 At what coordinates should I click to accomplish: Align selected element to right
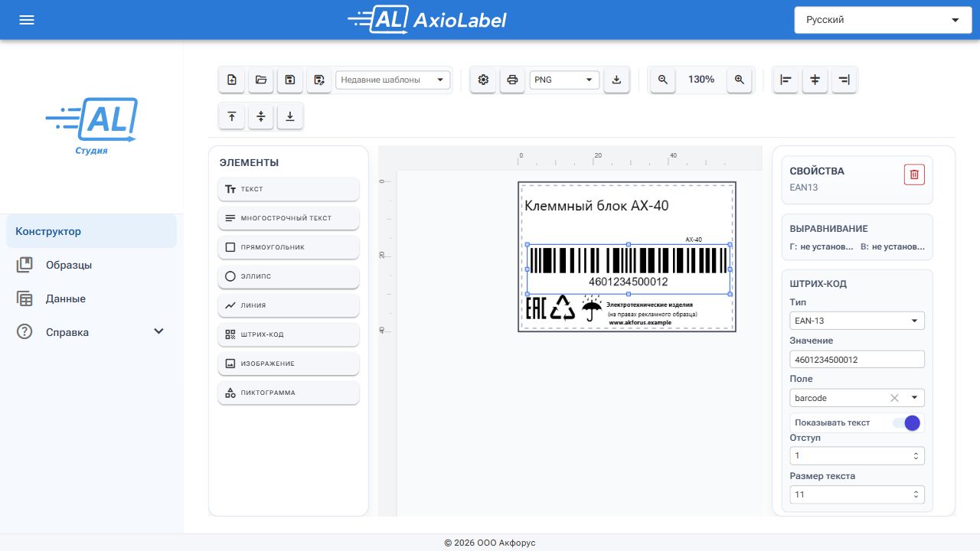click(x=844, y=80)
